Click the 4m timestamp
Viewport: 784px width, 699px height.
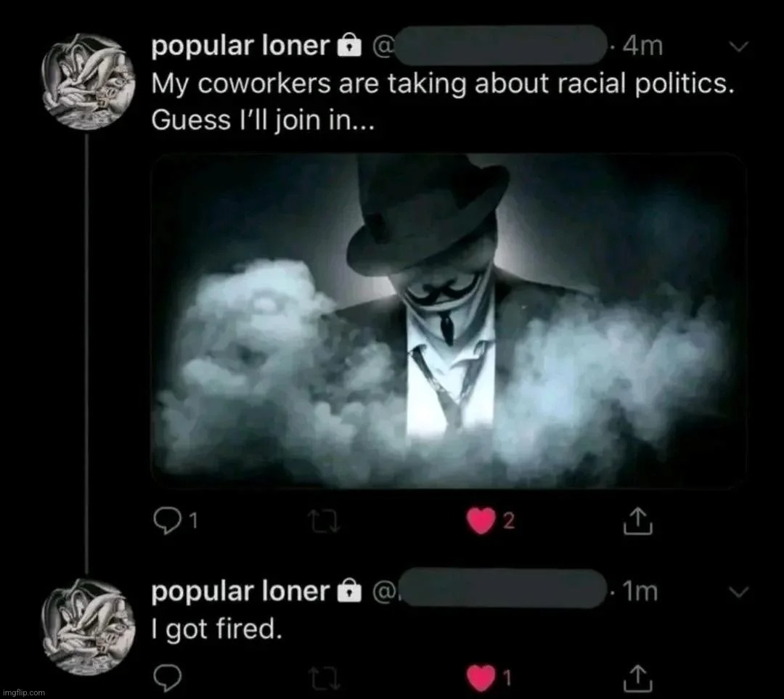[642, 46]
